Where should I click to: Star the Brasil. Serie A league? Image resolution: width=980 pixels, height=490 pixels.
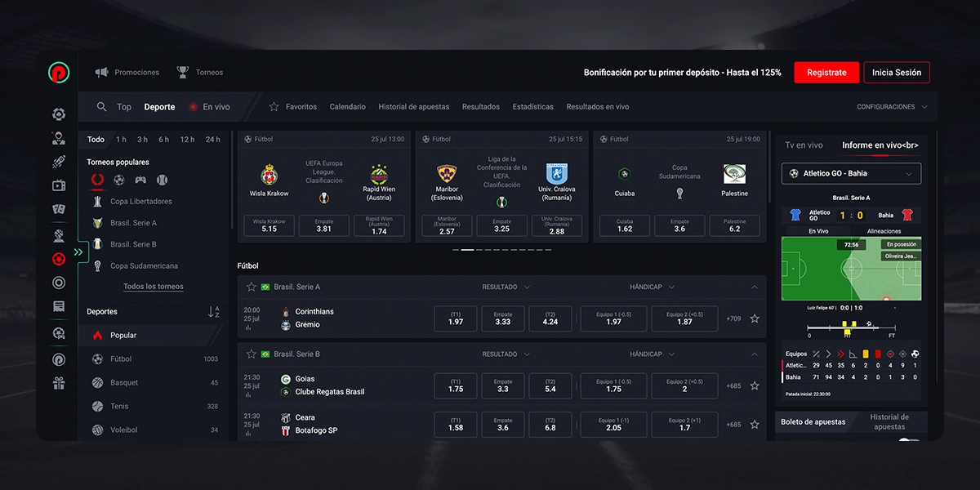click(x=252, y=287)
